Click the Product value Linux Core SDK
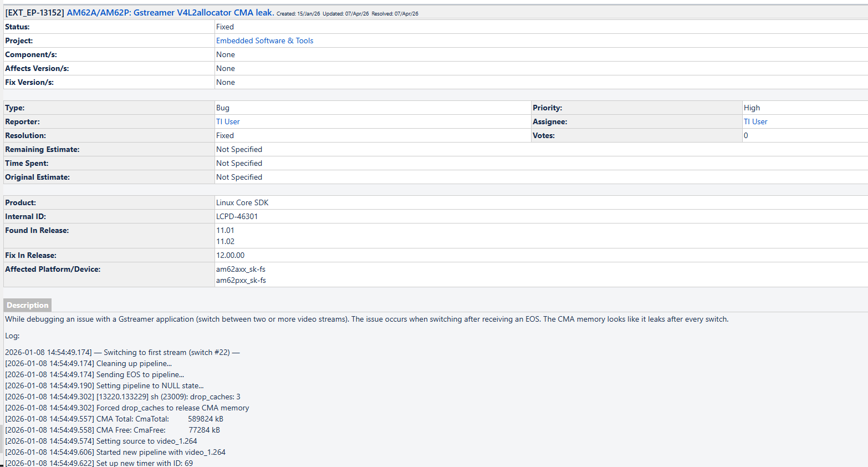The image size is (868, 467). pyautogui.click(x=242, y=202)
